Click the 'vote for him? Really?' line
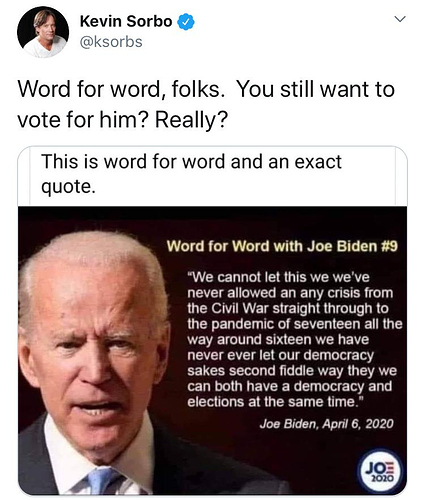The image size is (424, 500). coord(123,120)
